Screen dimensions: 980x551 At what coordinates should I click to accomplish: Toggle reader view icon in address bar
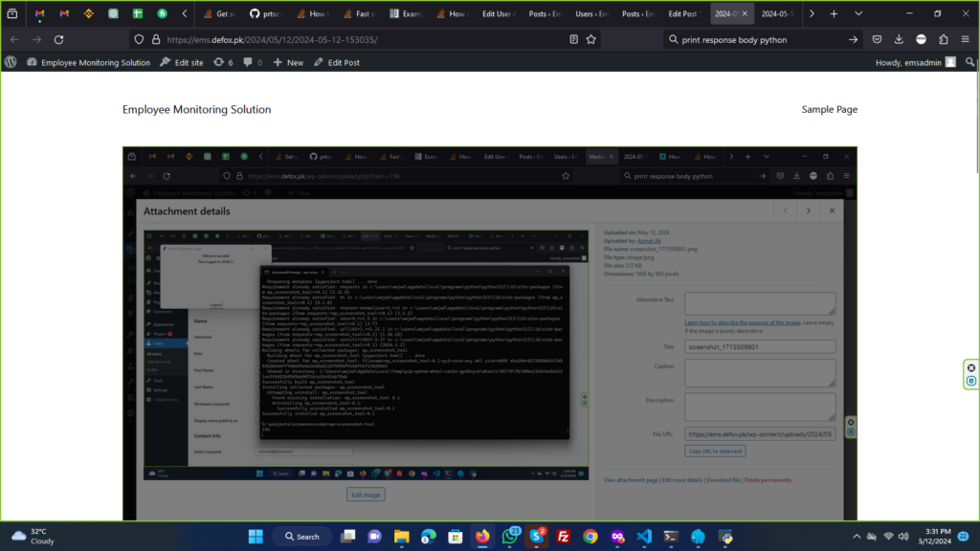point(573,39)
